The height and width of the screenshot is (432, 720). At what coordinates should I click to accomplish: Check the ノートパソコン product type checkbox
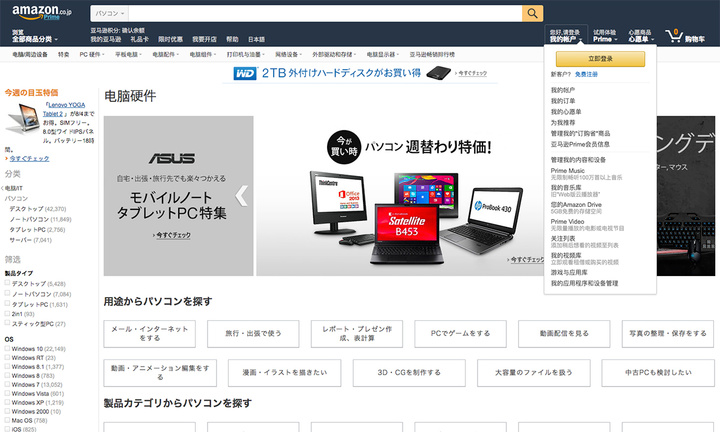click(x=7, y=293)
